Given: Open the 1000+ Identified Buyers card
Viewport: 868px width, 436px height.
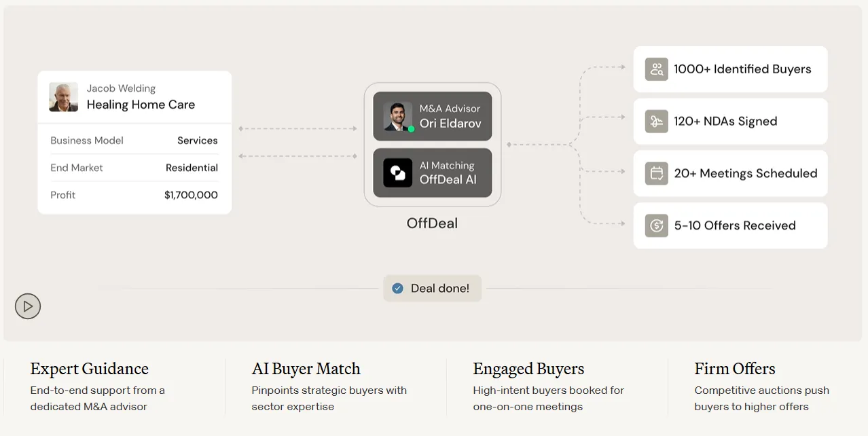Looking at the screenshot, I should [x=730, y=69].
